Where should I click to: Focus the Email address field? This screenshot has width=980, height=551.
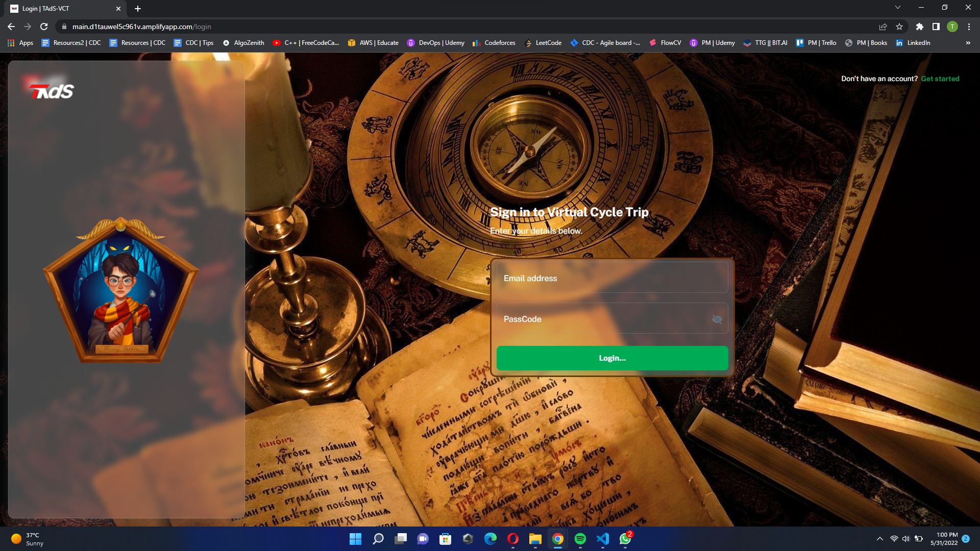click(x=611, y=278)
